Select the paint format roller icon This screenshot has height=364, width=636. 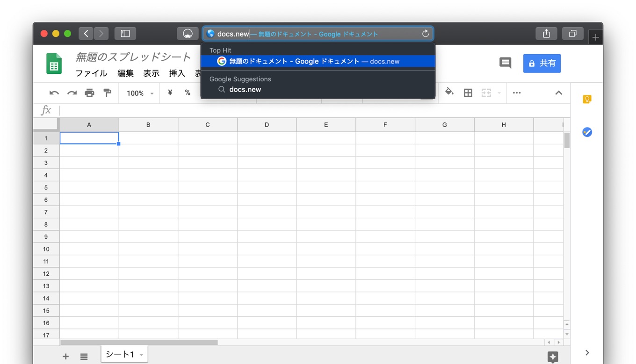[x=107, y=93]
